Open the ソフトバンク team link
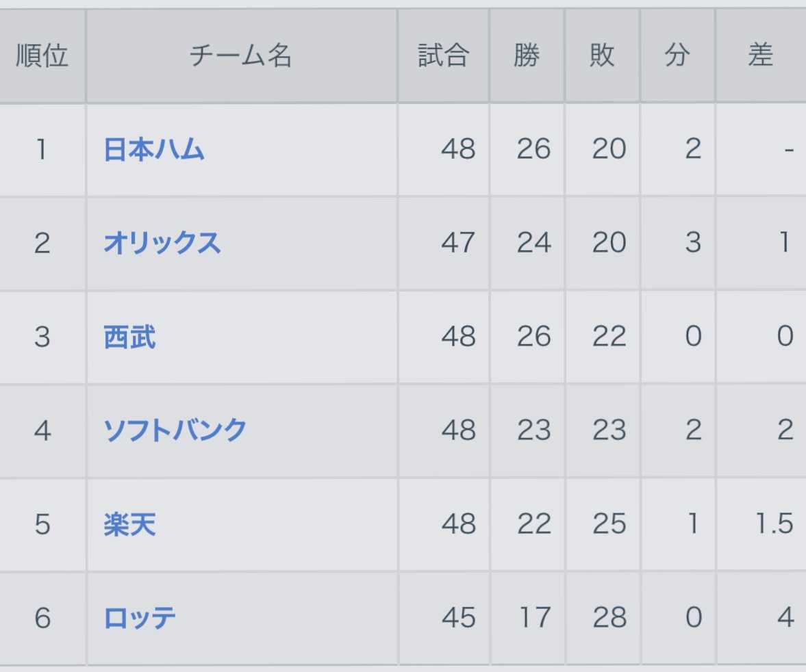This screenshot has width=806, height=672. tap(175, 430)
